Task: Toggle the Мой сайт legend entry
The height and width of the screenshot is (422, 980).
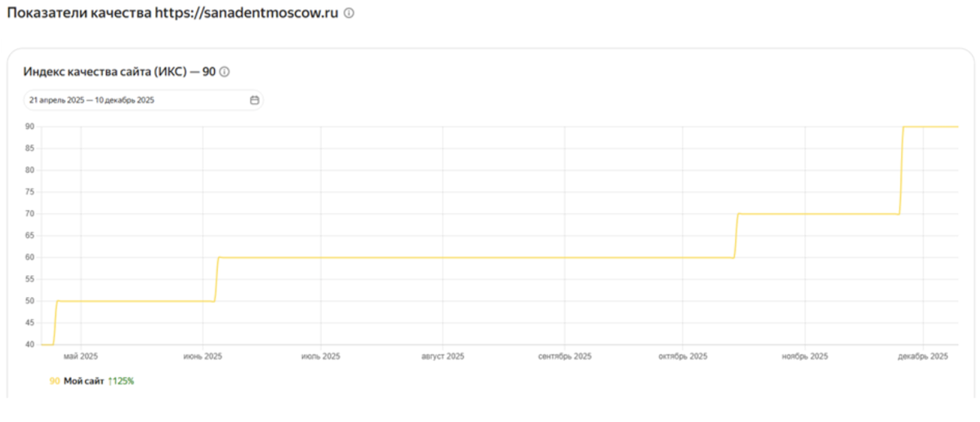Action: pyautogui.click(x=83, y=381)
